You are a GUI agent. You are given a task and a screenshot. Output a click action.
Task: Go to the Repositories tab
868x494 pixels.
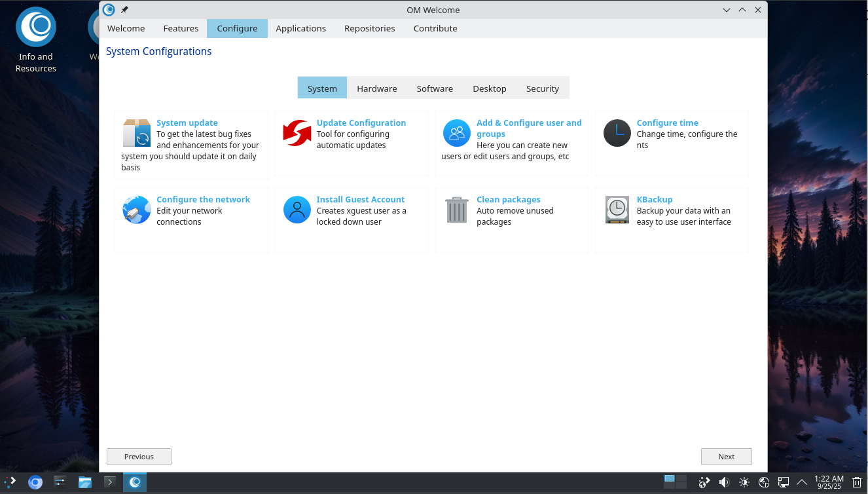pos(369,28)
